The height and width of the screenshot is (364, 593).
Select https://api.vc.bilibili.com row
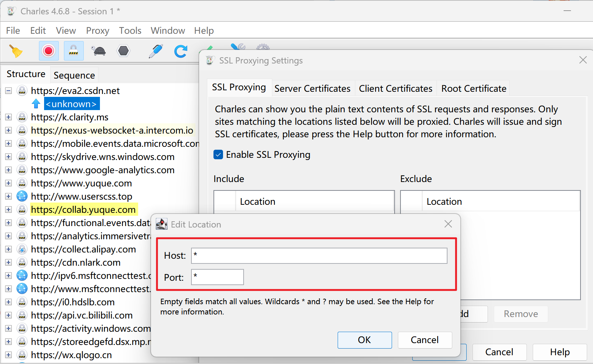click(82, 315)
